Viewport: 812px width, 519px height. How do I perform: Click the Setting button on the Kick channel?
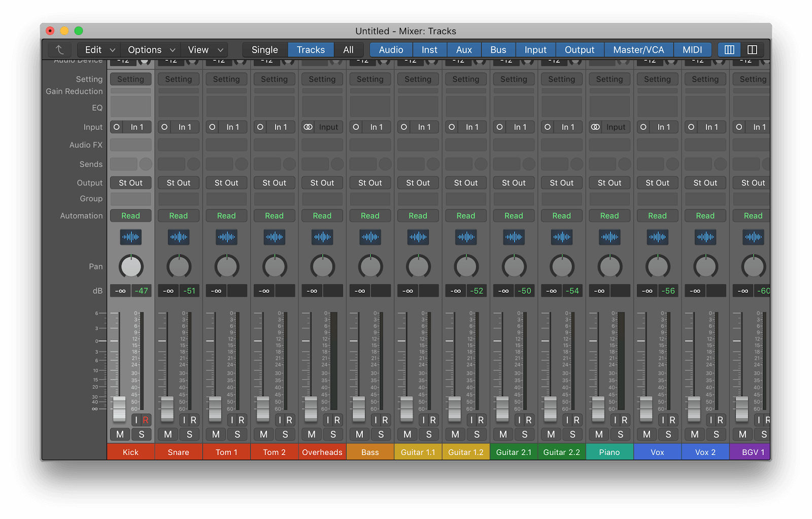130,79
